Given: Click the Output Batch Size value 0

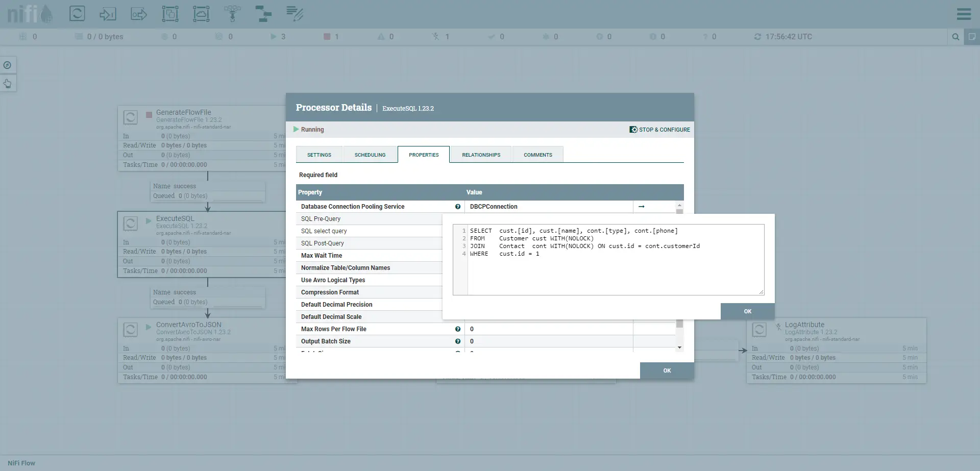Looking at the screenshot, I should (x=549, y=341).
